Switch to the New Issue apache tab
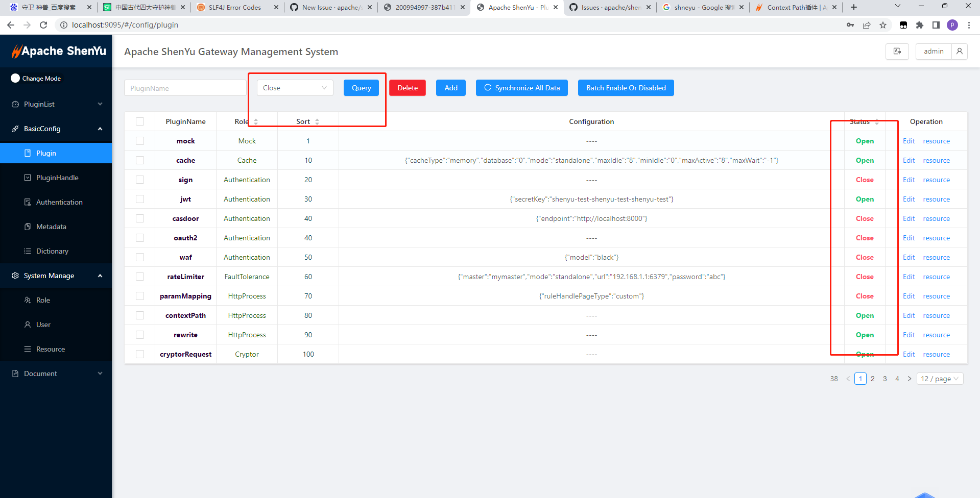The width and height of the screenshot is (980, 498). (x=331, y=7)
